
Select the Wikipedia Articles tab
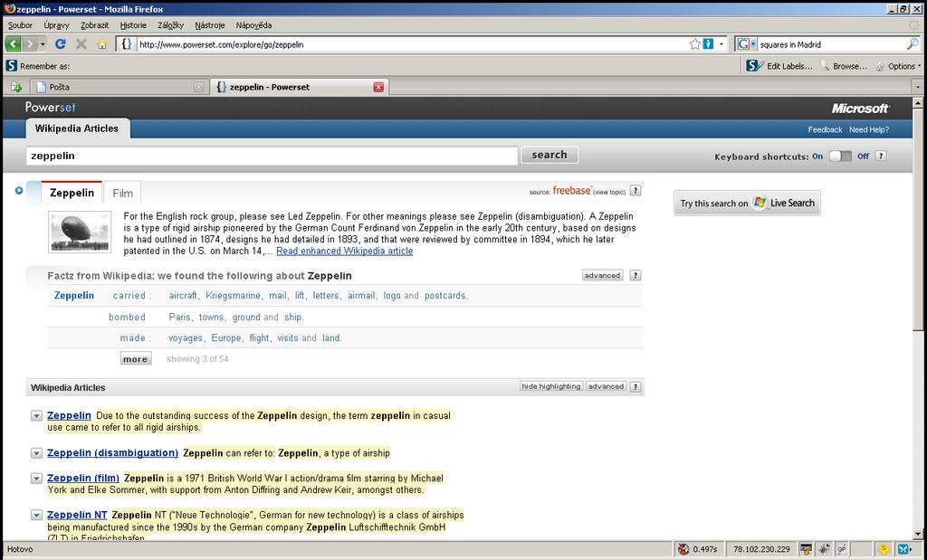(77, 128)
